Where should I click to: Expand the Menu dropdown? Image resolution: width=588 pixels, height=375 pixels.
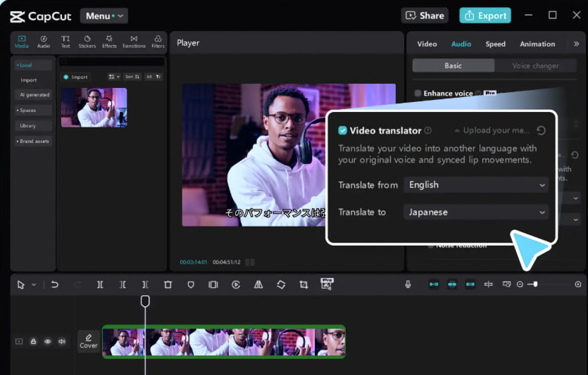pos(104,15)
